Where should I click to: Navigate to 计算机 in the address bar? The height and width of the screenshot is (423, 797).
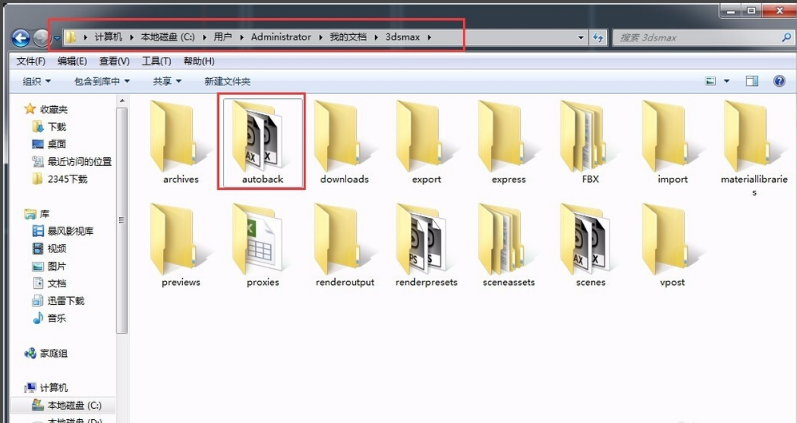tap(108, 37)
